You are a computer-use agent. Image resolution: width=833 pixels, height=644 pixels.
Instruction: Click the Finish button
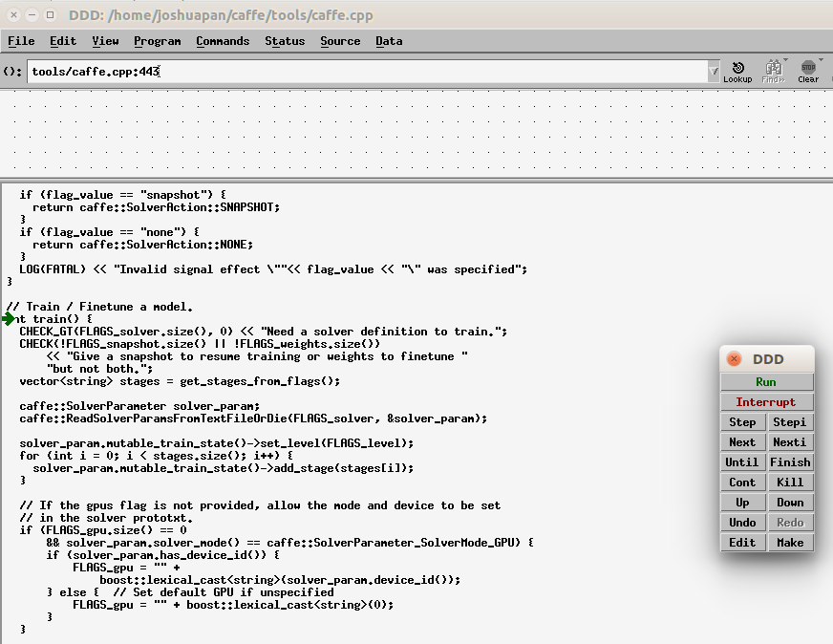(790, 462)
